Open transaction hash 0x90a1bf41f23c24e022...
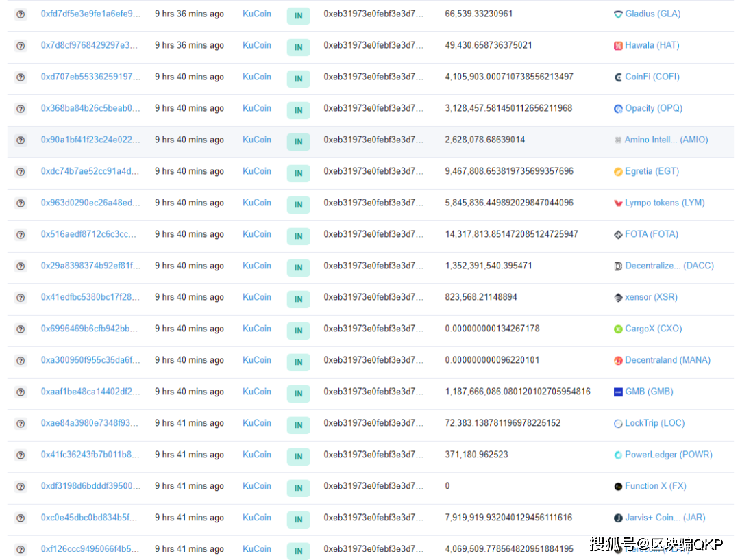740x560 pixels. click(x=90, y=140)
